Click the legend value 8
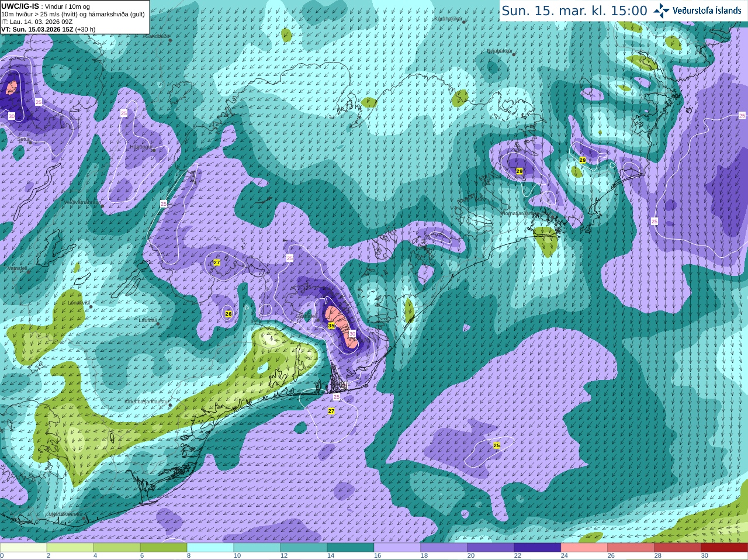748x560 pixels. (x=189, y=555)
